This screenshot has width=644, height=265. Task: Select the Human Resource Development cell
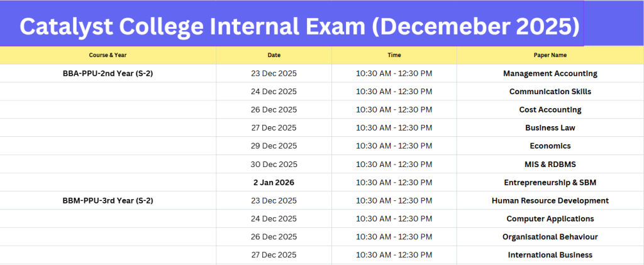click(550, 201)
